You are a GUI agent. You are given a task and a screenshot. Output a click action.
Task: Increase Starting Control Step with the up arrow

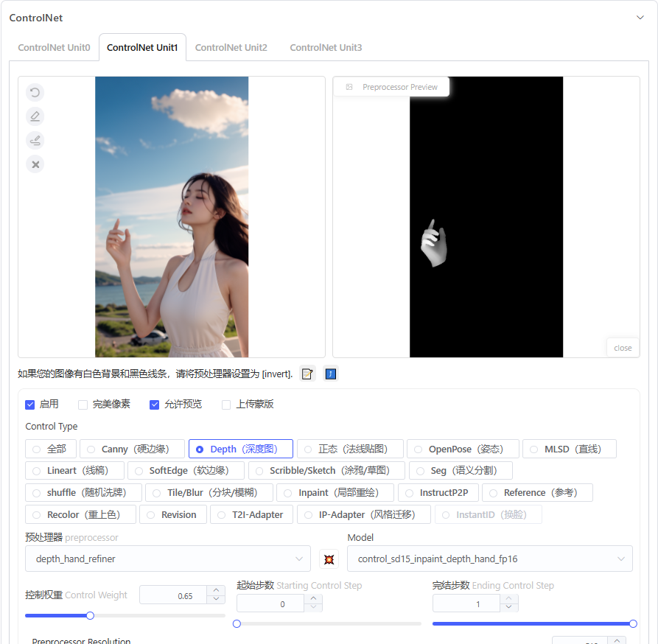pos(313,599)
